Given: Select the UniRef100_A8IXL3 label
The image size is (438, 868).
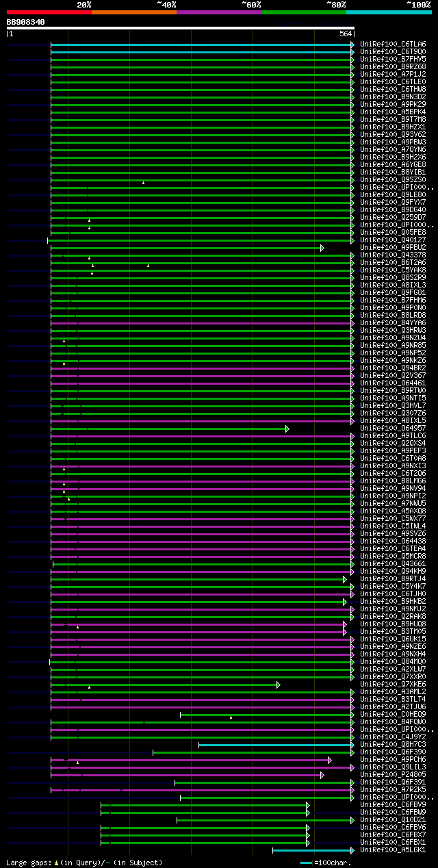Looking at the screenshot, I should [x=393, y=285].
